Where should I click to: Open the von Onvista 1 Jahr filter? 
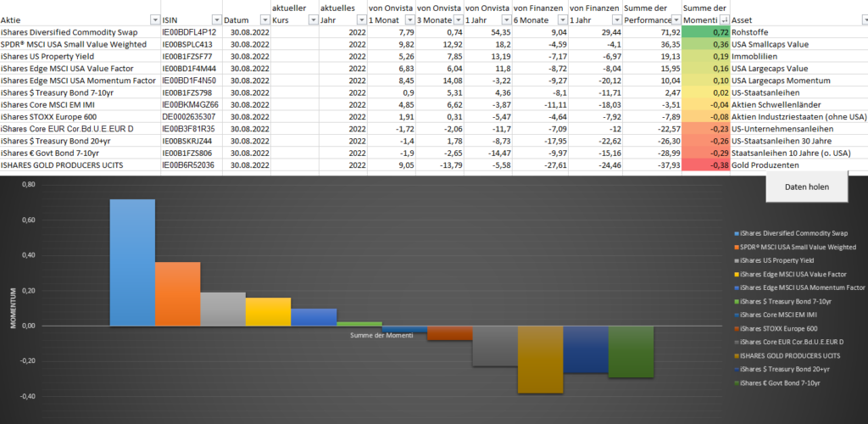click(507, 20)
